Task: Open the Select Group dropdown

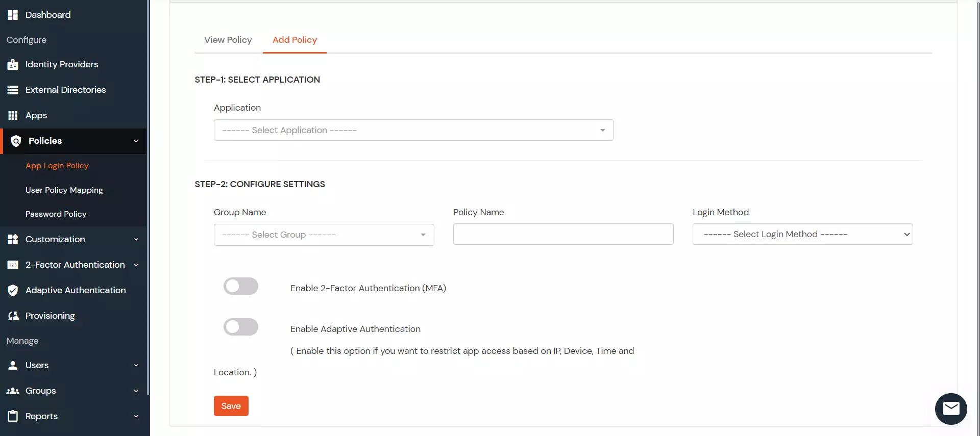Action: [x=324, y=235]
